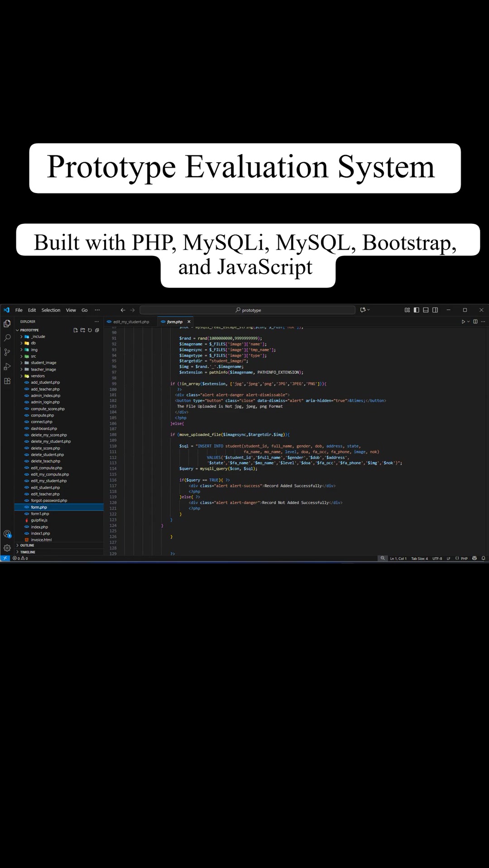Toggle the primary side bar layout button
This screenshot has height=868, width=489.
(416, 310)
